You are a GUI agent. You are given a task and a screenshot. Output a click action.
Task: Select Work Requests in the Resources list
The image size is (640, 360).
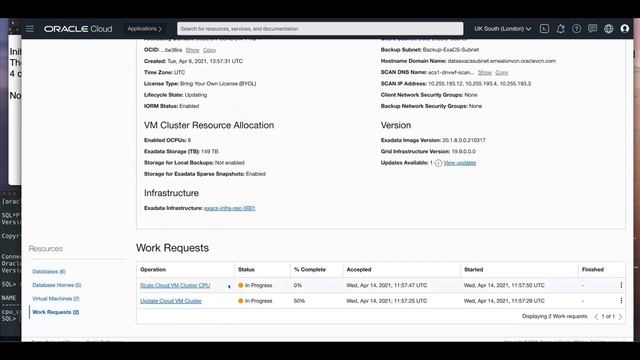click(x=56, y=312)
